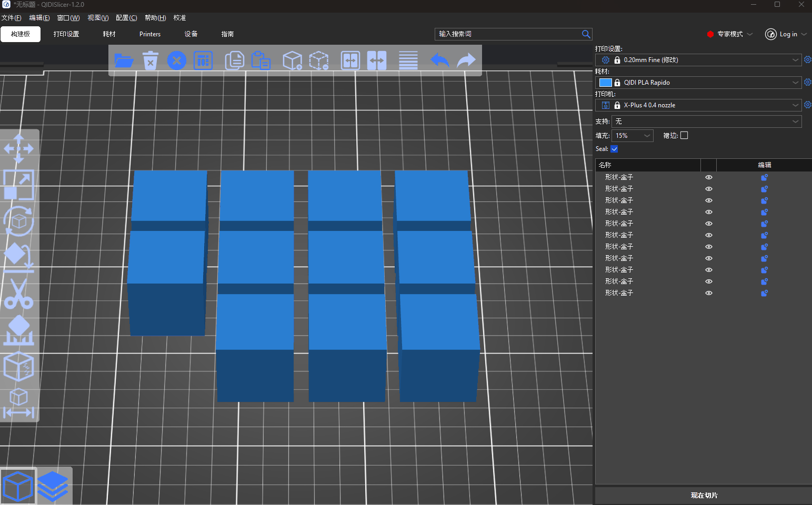Click the Split to objects icon
Image resolution: width=812 pixels, height=505 pixels.
[350, 60]
